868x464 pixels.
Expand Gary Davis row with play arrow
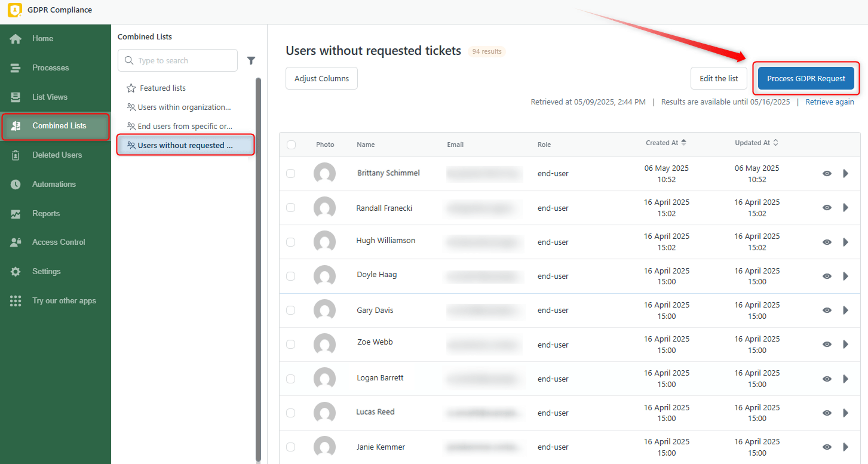click(845, 310)
